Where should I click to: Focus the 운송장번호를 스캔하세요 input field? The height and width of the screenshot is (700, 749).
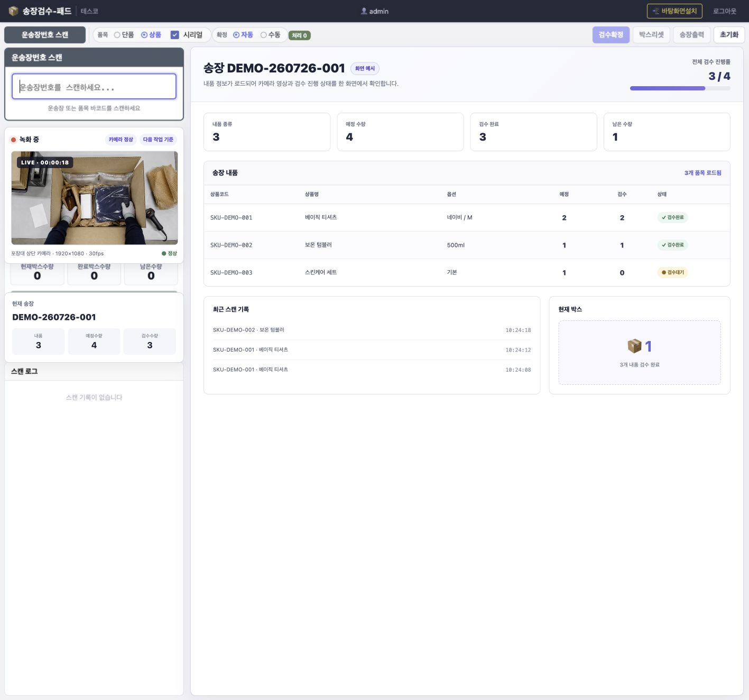[94, 87]
